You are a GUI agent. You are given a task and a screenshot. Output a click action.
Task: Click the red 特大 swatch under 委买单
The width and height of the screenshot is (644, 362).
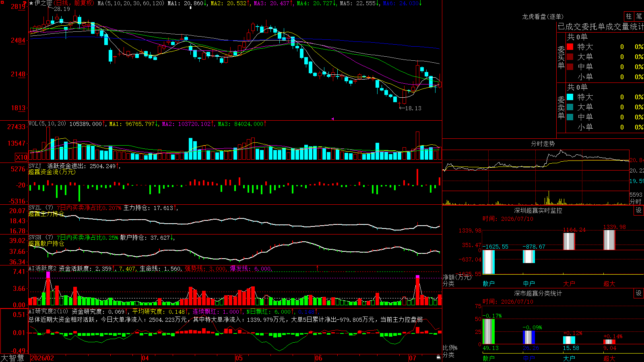pyautogui.click(x=570, y=47)
